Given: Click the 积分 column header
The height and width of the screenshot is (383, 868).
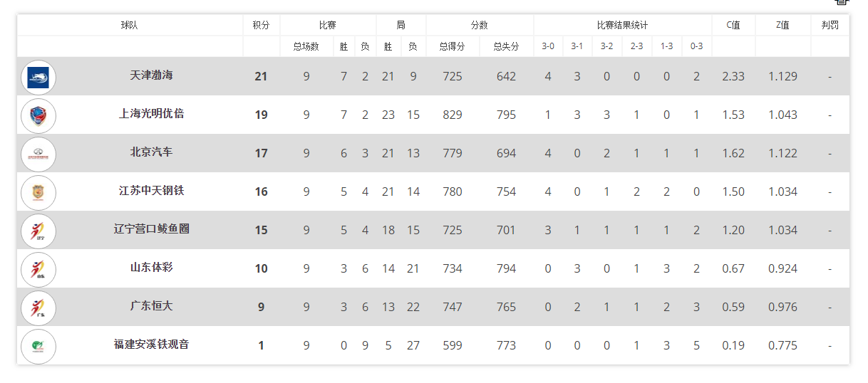Looking at the screenshot, I should click(x=261, y=25).
